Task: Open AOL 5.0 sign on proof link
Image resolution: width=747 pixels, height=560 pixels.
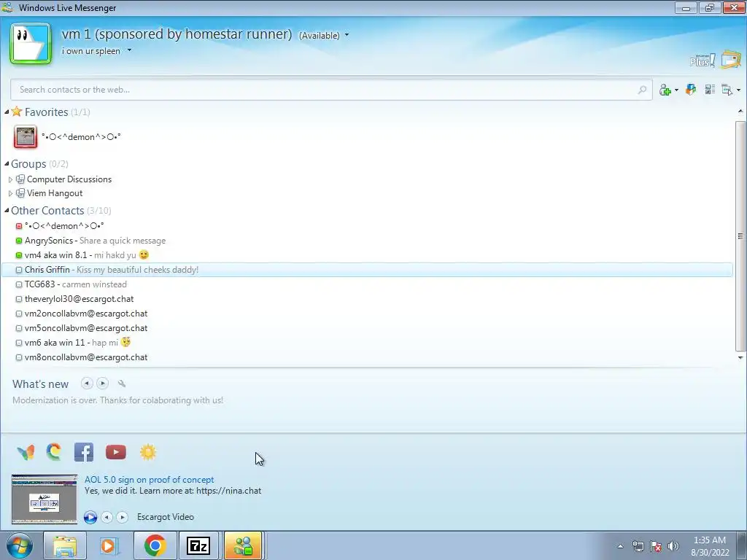Action: click(149, 480)
